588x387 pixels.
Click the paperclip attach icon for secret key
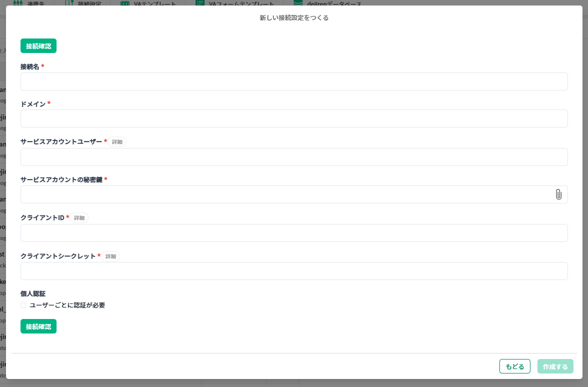point(558,194)
